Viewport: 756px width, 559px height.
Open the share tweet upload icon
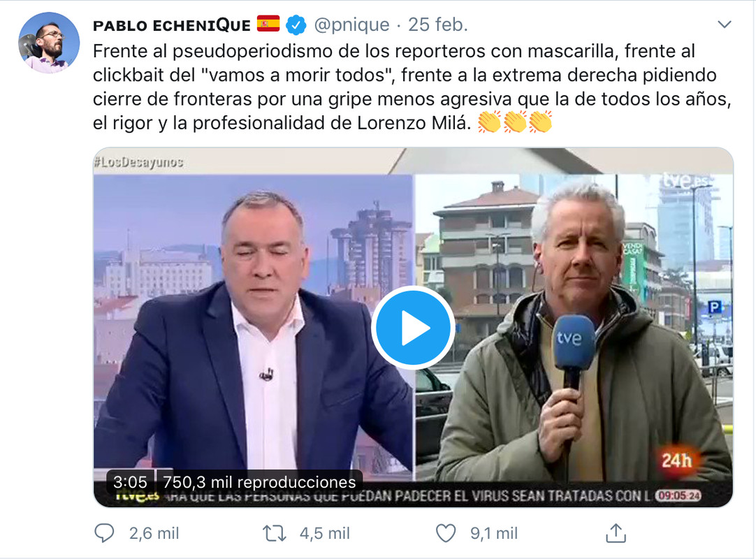tap(616, 533)
